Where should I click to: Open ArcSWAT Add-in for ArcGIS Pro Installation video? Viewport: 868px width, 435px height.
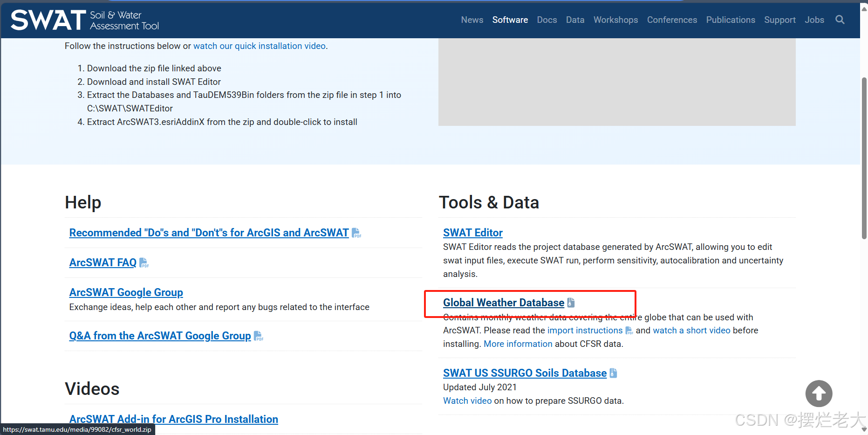[173, 419]
